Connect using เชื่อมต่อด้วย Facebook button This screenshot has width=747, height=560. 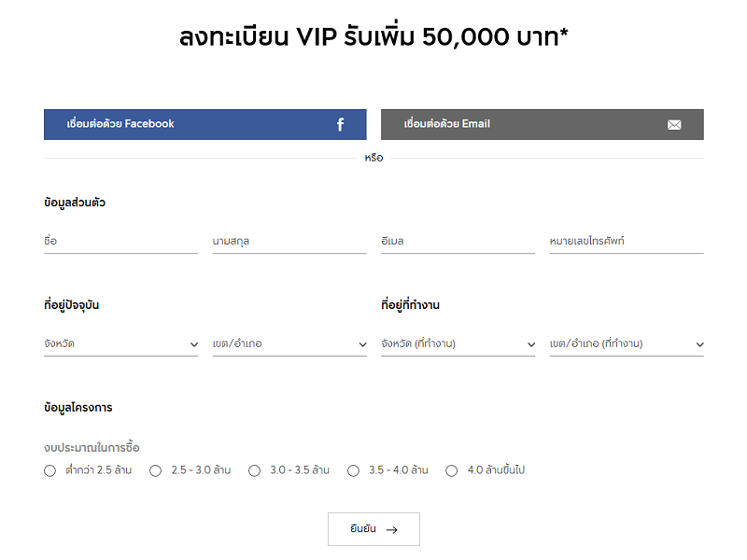tap(204, 124)
